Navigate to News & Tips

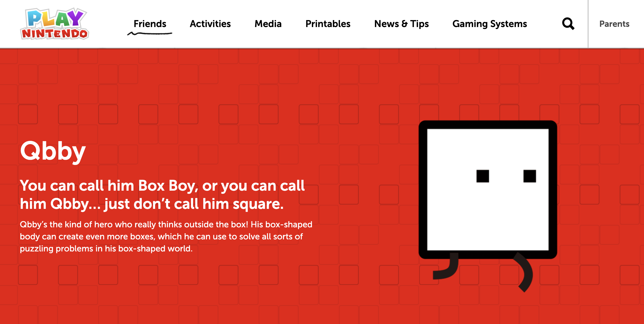click(x=401, y=24)
